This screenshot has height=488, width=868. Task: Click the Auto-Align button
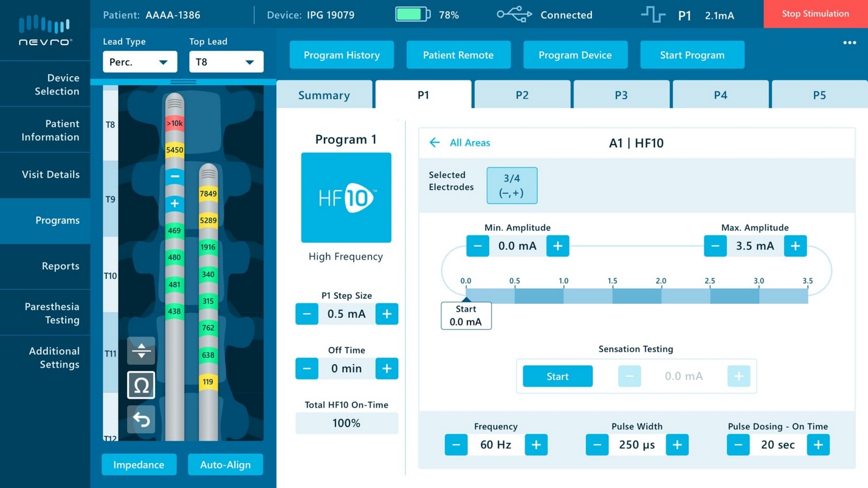click(226, 465)
